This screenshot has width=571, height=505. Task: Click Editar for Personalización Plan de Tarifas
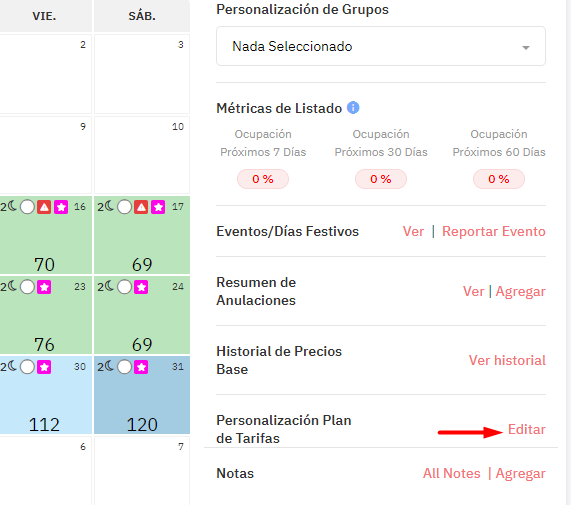[527, 429]
